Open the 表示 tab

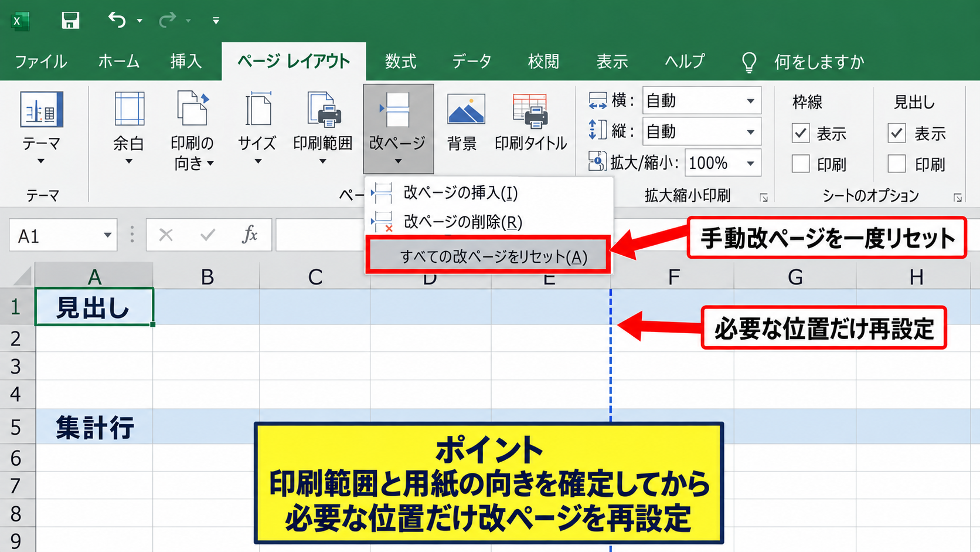612,62
